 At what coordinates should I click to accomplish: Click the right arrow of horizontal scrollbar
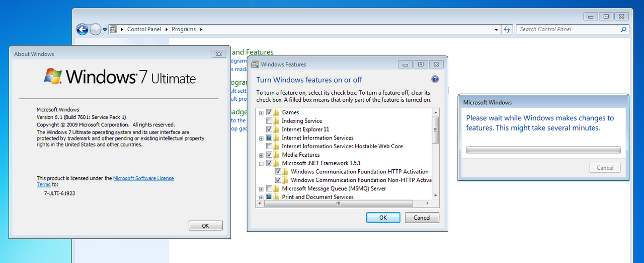(x=428, y=204)
